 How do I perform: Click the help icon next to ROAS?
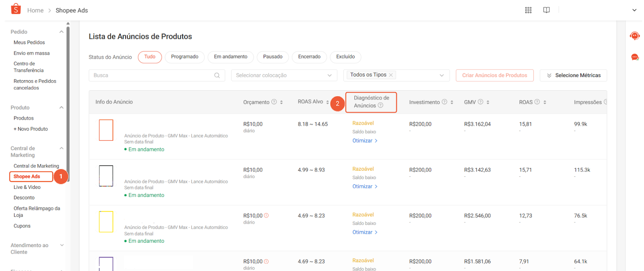537,102
